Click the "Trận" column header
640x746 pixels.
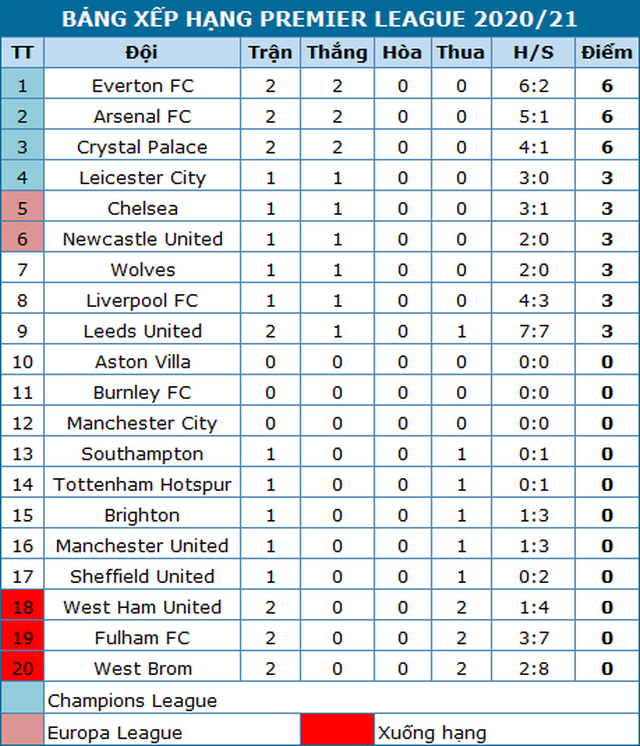270,53
